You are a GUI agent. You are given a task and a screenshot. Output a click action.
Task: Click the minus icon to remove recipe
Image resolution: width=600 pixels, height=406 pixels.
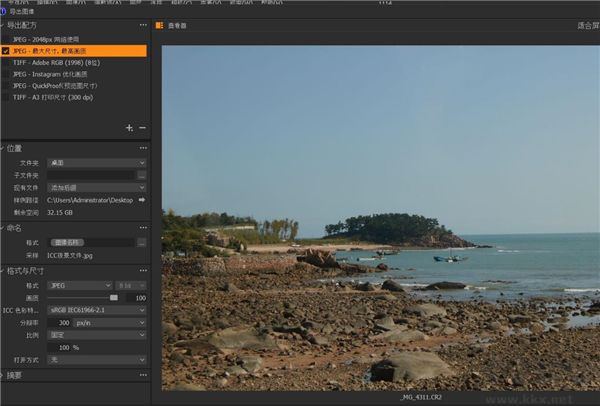point(142,128)
